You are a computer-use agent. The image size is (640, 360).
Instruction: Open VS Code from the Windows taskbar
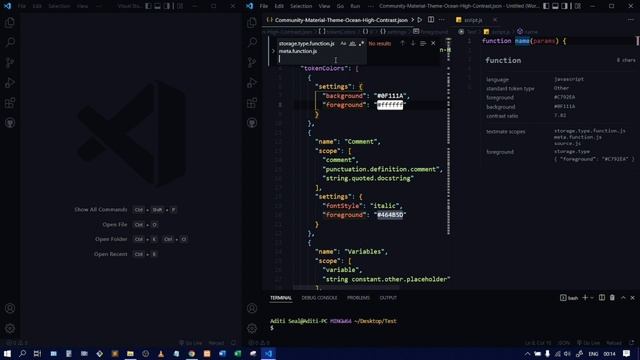(x=268, y=353)
